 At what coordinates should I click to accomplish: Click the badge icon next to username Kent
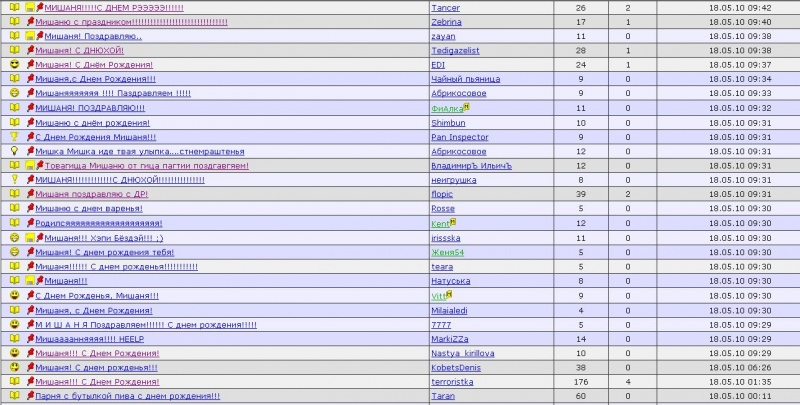pyautogui.click(x=453, y=222)
